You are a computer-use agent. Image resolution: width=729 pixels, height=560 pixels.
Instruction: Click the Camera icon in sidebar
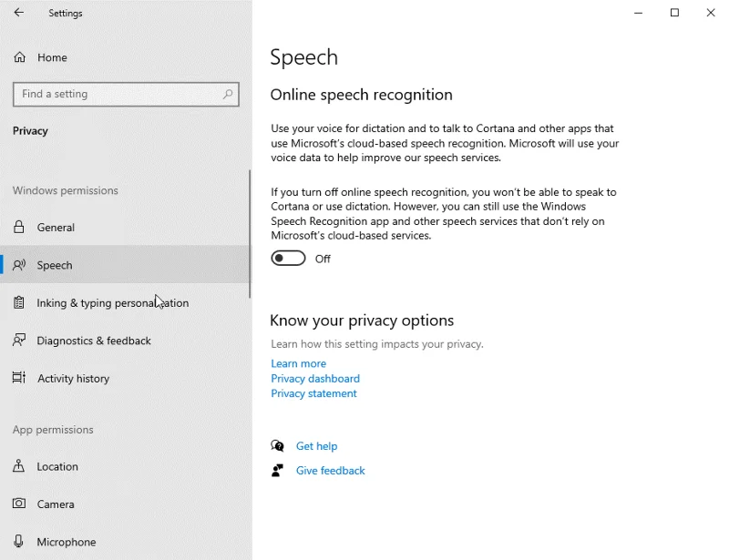(19, 504)
